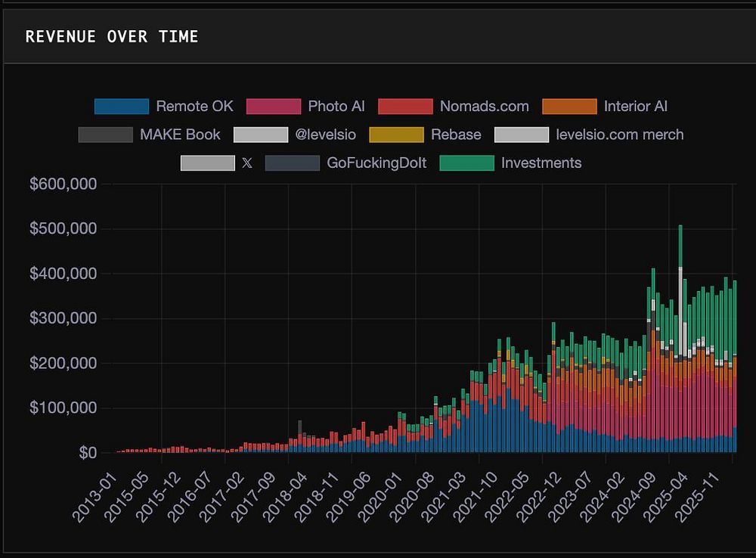
Task: Click the Photo AI legend label
Action: pos(336,106)
